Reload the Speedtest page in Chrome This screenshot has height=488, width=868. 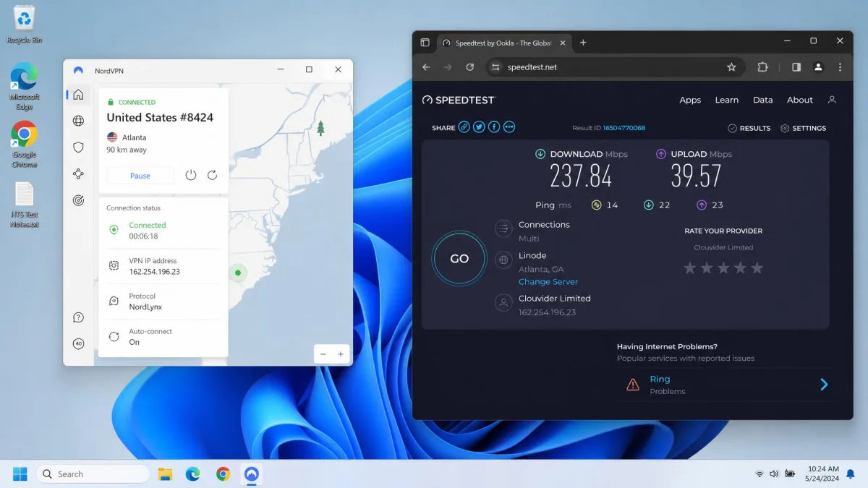[x=469, y=67]
